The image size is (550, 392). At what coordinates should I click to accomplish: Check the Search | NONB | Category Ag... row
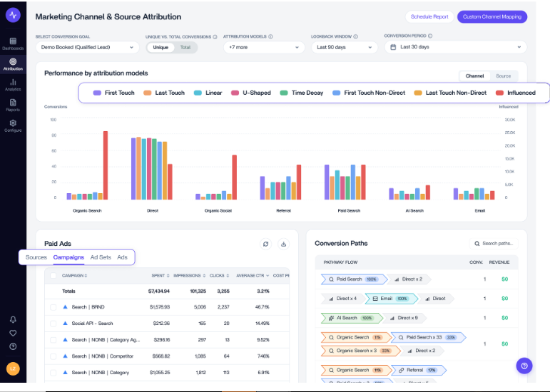[x=54, y=340]
